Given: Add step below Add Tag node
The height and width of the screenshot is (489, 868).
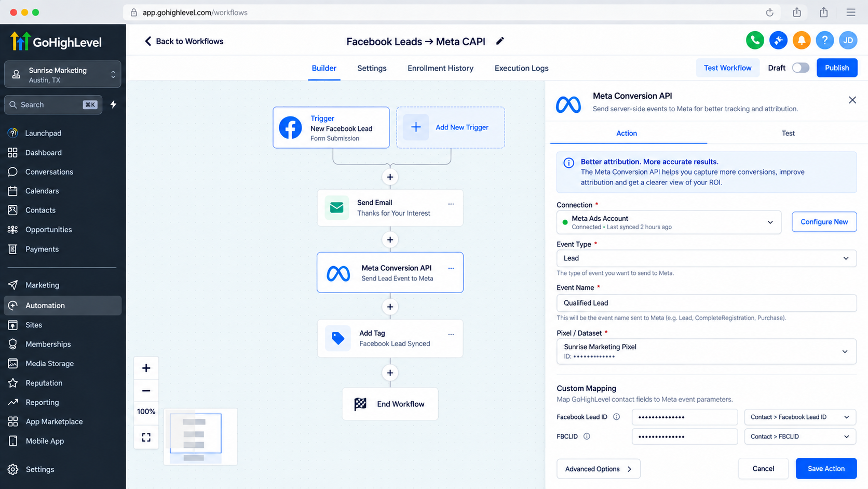Looking at the screenshot, I should pyautogui.click(x=390, y=373).
